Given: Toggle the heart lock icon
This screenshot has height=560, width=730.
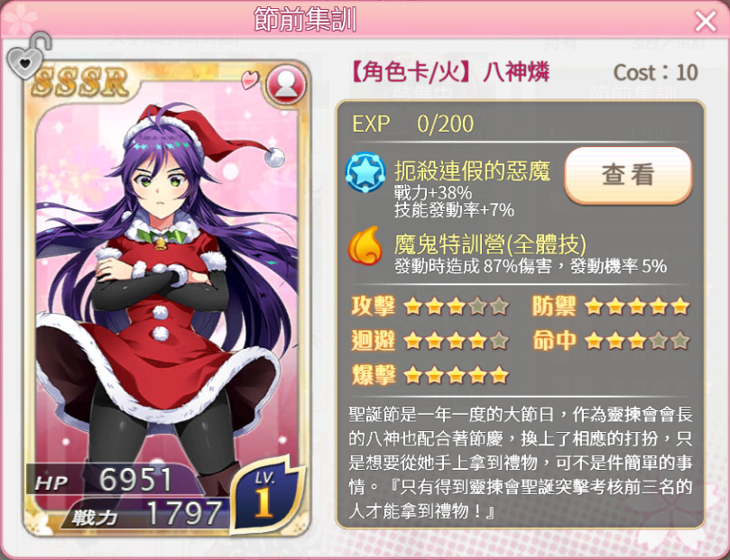Looking at the screenshot, I should tap(28, 55).
